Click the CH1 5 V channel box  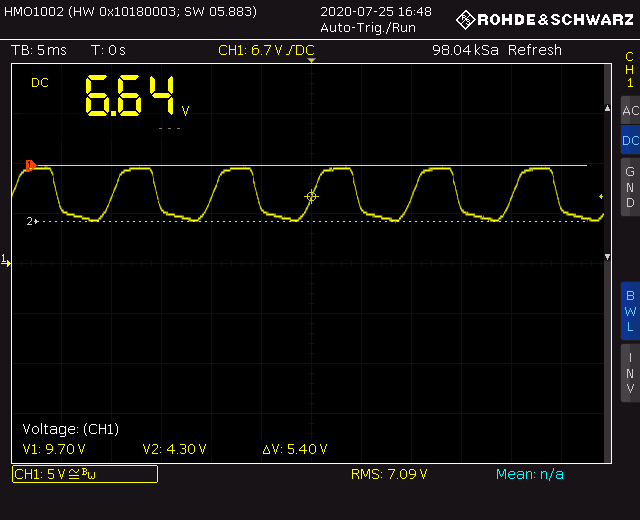point(85,474)
